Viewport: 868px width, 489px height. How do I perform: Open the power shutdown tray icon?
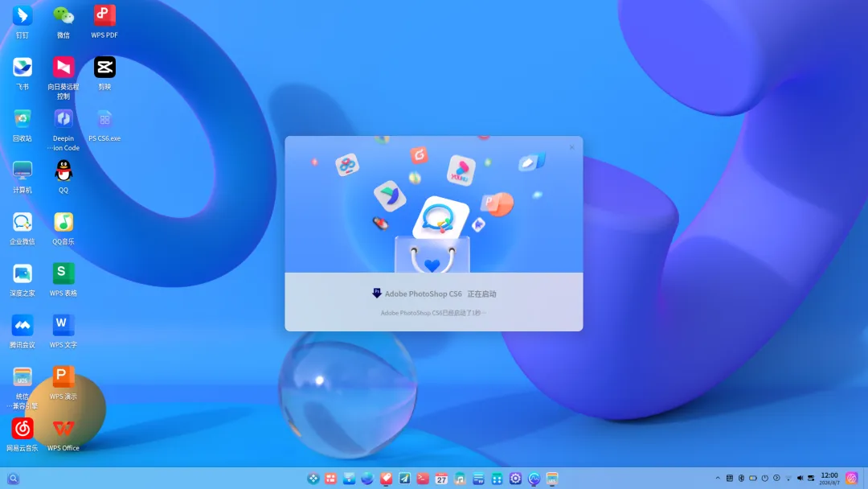(x=764, y=478)
